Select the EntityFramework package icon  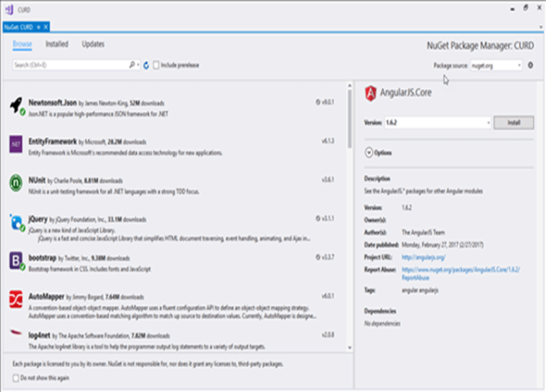16,144
